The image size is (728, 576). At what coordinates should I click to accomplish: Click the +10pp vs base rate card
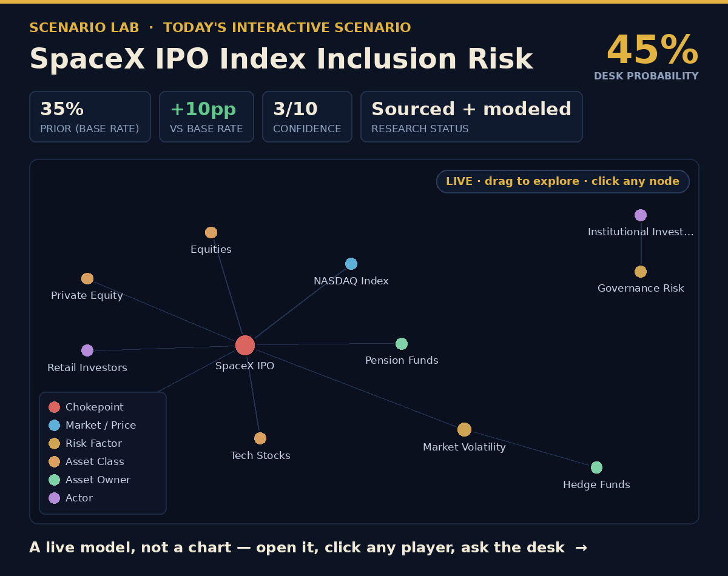206,117
